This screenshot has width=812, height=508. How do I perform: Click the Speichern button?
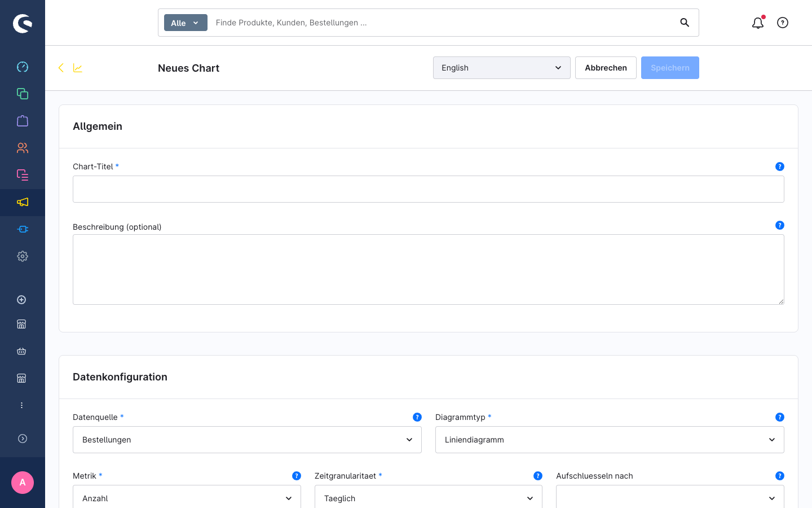click(x=670, y=68)
